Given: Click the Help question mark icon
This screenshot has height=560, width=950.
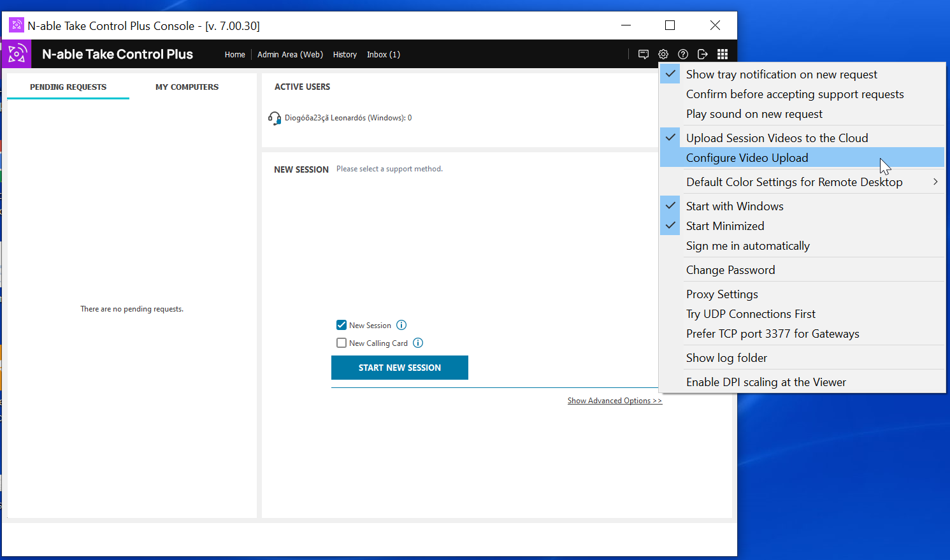Looking at the screenshot, I should pyautogui.click(x=682, y=54).
